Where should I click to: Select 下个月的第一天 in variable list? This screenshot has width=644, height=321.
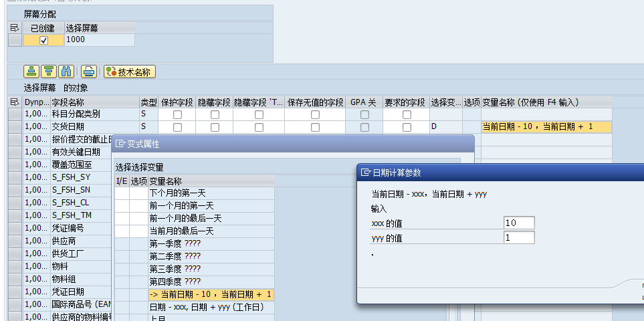211,193
